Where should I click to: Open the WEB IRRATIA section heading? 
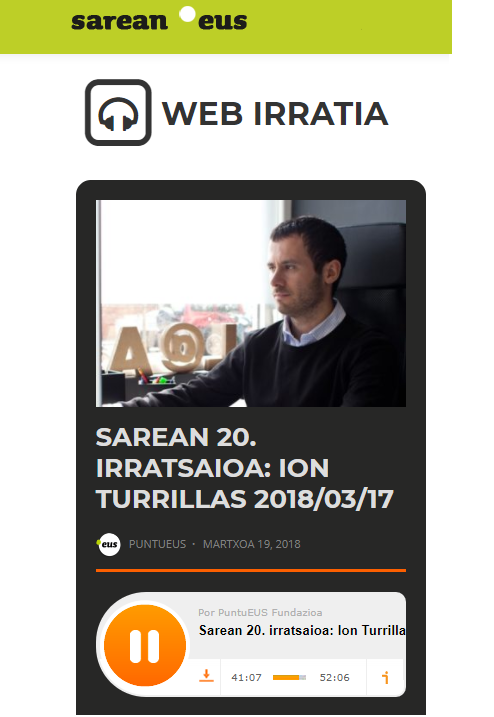click(275, 113)
